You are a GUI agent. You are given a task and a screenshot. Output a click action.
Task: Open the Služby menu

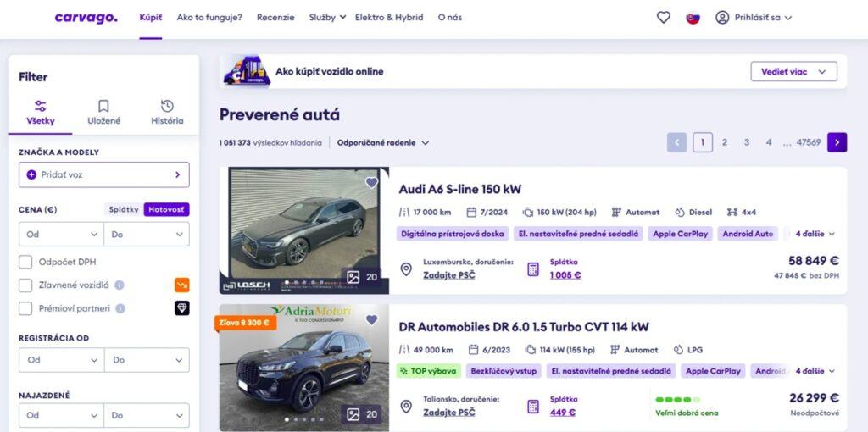point(327,18)
